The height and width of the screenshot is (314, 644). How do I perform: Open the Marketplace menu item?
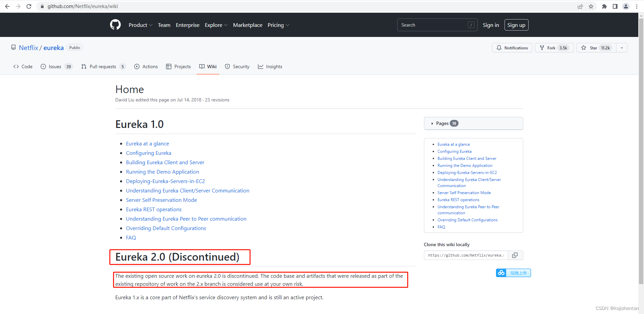point(248,25)
